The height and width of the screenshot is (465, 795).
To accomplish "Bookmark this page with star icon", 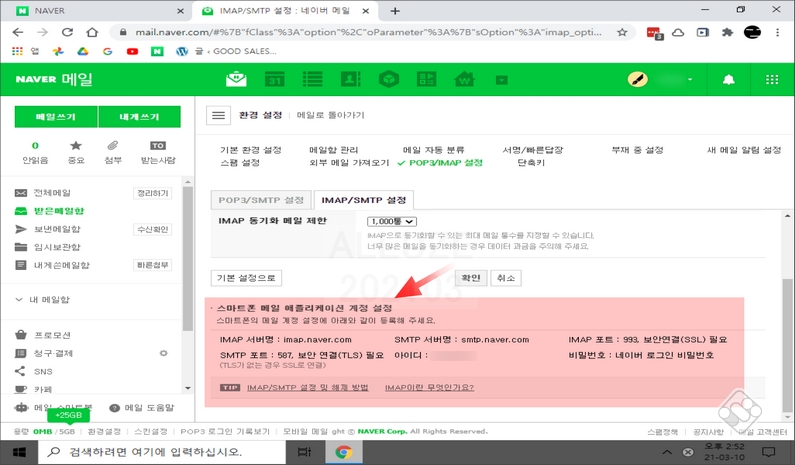I will click(x=622, y=32).
